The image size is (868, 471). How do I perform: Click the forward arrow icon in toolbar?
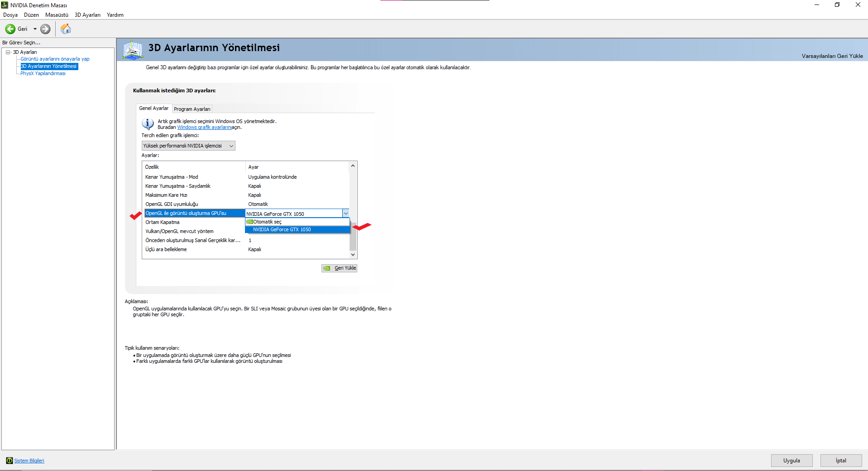45,29
